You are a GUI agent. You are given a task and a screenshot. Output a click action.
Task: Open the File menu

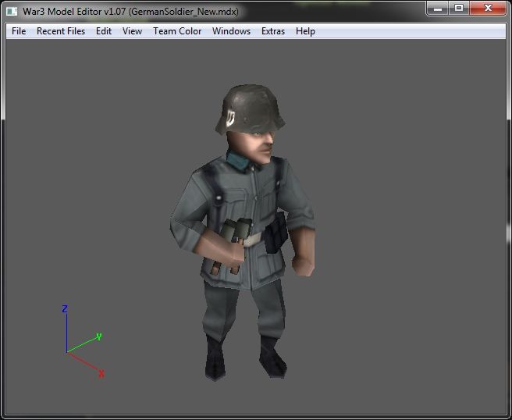(x=19, y=31)
